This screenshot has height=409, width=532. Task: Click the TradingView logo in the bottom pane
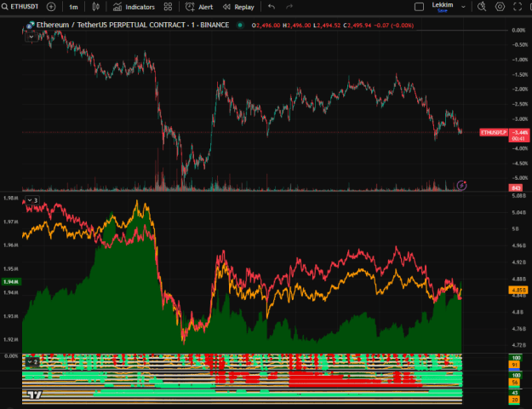35,395
